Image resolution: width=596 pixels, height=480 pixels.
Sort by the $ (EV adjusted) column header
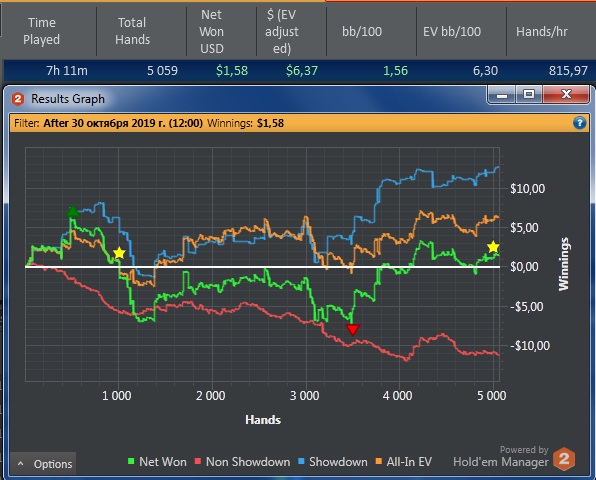282,31
